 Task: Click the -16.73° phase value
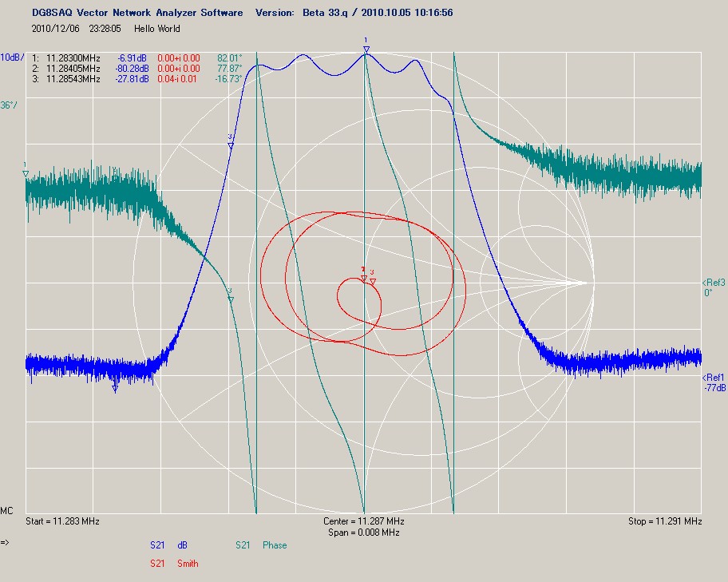[228, 79]
